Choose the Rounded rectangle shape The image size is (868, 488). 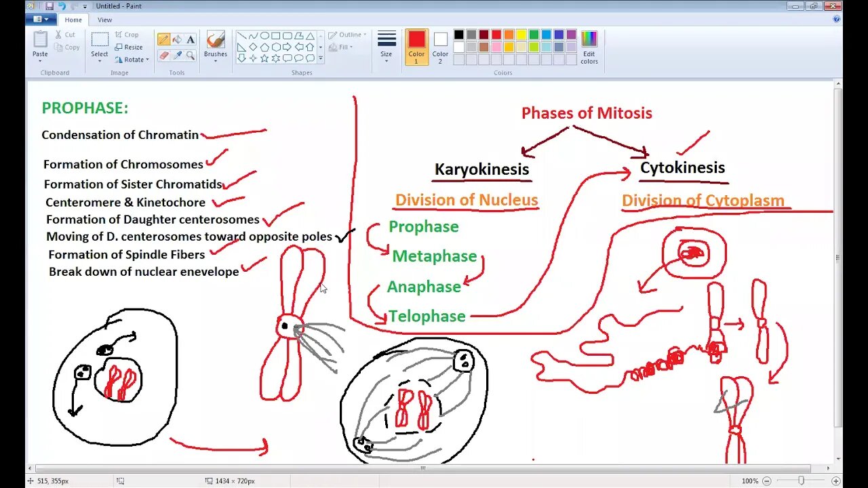tap(288, 36)
